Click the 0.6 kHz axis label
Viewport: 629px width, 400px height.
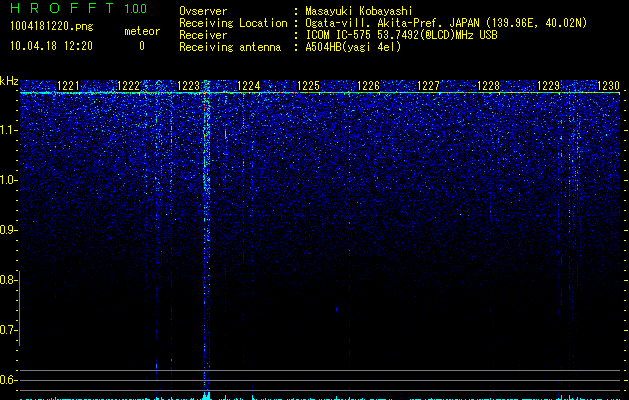(x=7, y=380)
